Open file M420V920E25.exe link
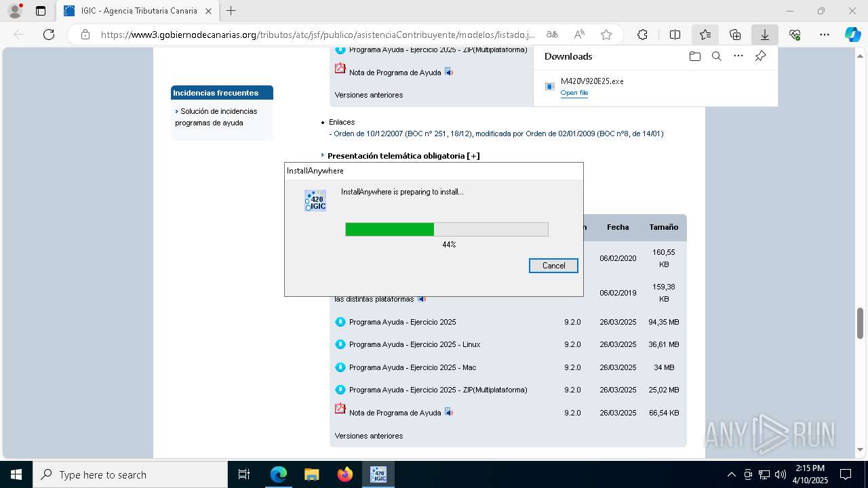The height and width of the screenshot is (488, 868). 574,93
